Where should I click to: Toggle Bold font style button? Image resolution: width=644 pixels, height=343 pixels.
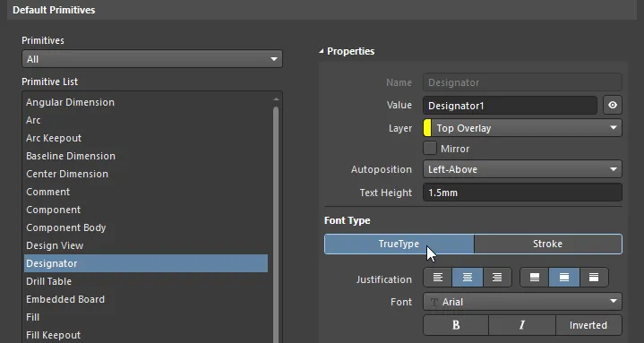coord(456,325)
